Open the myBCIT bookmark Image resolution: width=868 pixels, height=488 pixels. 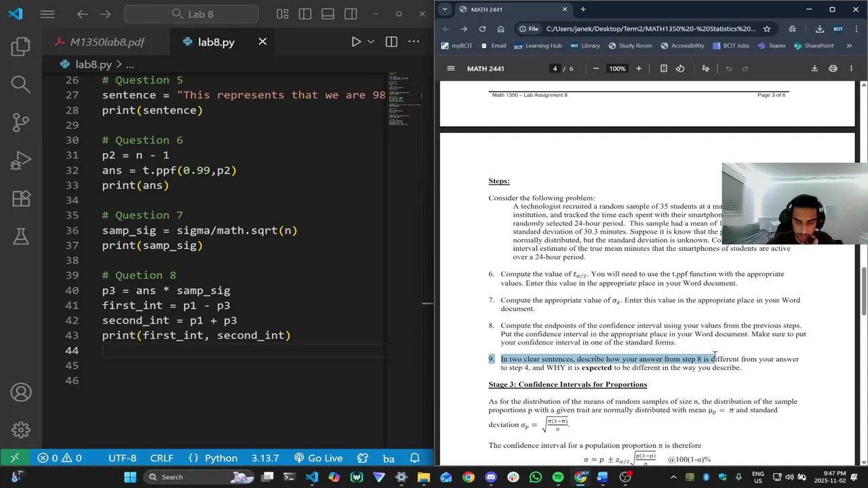pyautogui.click(x=456, y=45)
